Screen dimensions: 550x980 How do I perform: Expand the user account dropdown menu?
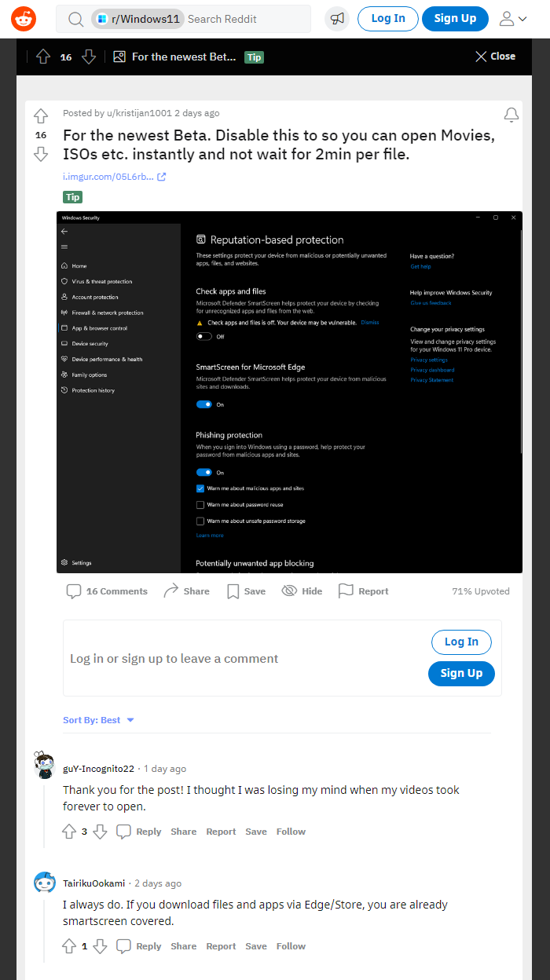click(x=513, y=19)
